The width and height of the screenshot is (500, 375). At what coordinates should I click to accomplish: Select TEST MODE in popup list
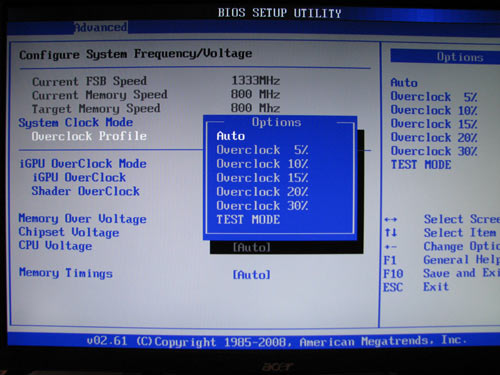coord(248,220)
